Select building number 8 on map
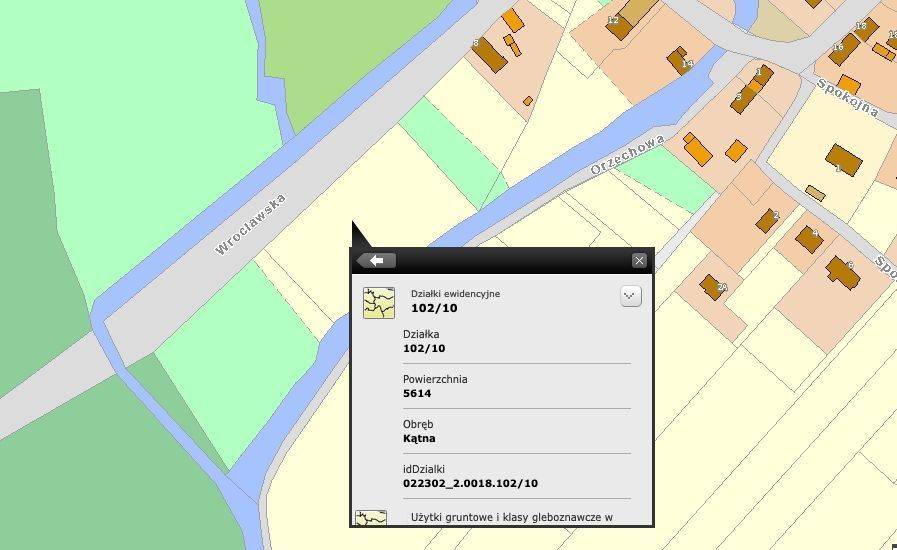The image size is (897, 550). coord(489,53)
